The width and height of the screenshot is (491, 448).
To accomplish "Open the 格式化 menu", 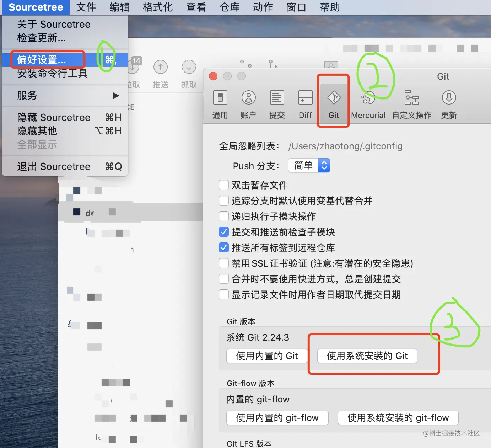I will click(x=158, y=7).
